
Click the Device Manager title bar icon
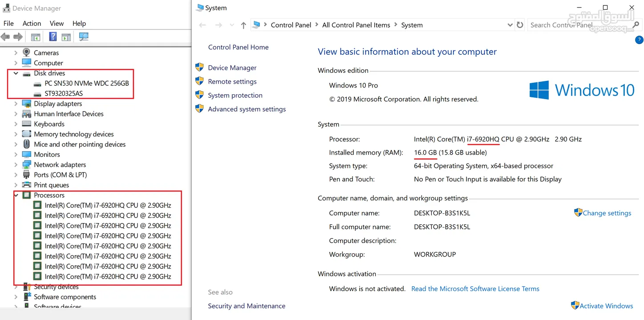click(6, 8)
